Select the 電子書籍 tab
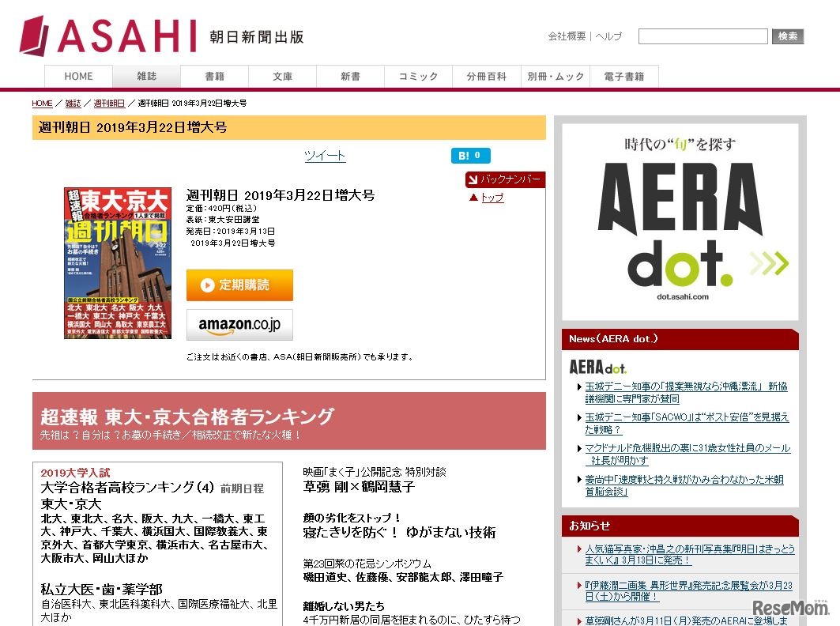 click(623, 76)
